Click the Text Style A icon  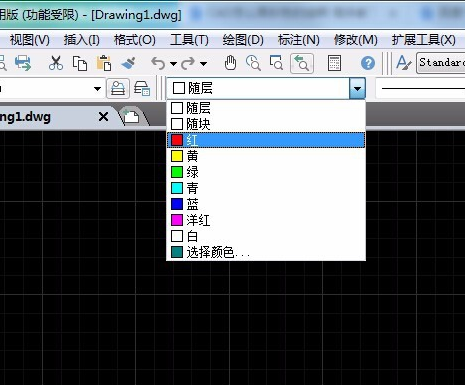tap(404, 63)
